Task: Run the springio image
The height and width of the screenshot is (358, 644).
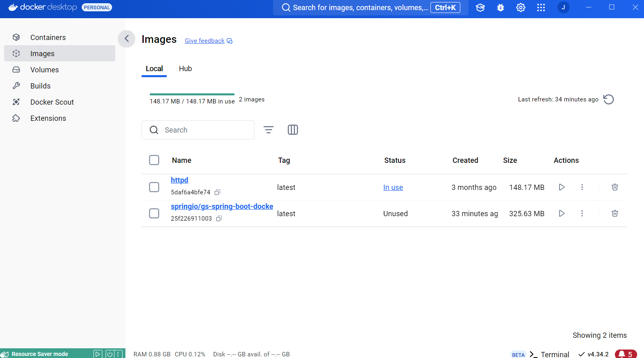Action: [x=561, y=213]
